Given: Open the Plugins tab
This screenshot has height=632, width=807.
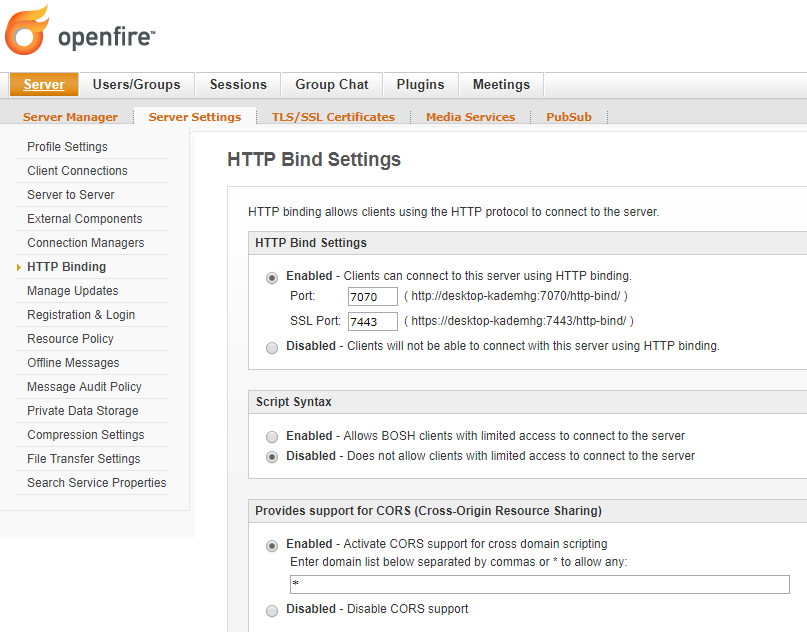Looking at the screenshot, I should click(420, 84).
